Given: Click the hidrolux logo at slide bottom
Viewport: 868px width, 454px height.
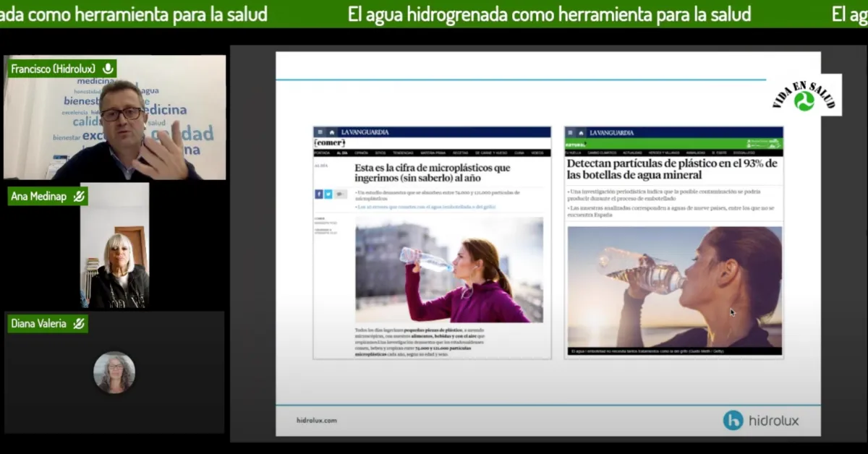Looking at the screenshot, I should 761,420.
